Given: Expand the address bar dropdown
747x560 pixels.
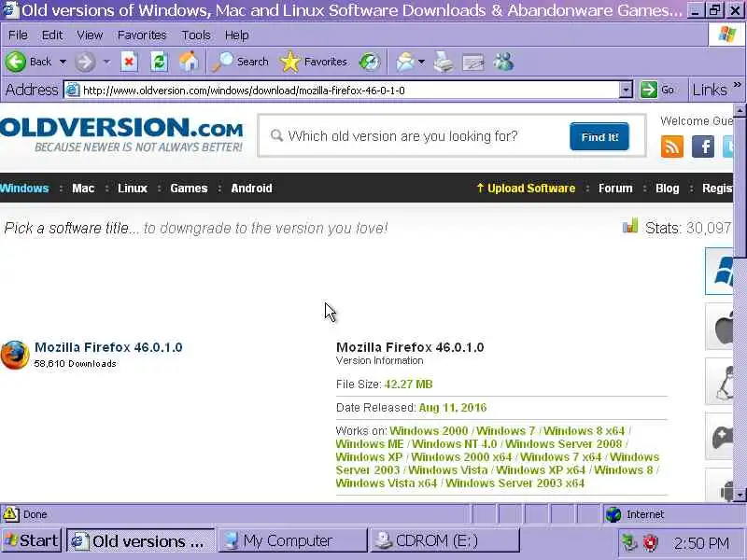Looking at the screenshot, I should coord(626,90).
